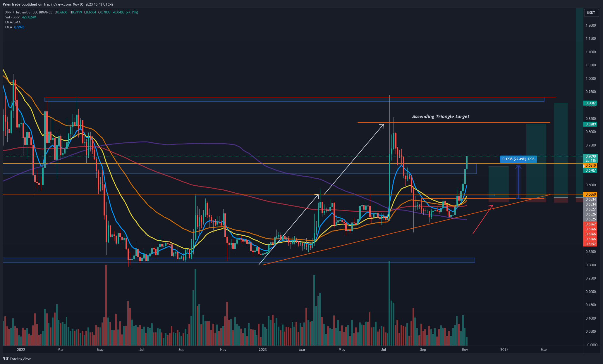This screenshot has width=603, height=364.
Task: Click the 0.1235 (22.49%) 1235 measurement label
Action: click(x=518, y=159)
